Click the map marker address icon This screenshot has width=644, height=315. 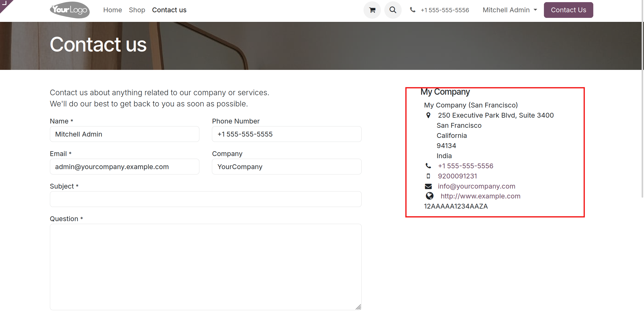[428, 115]
